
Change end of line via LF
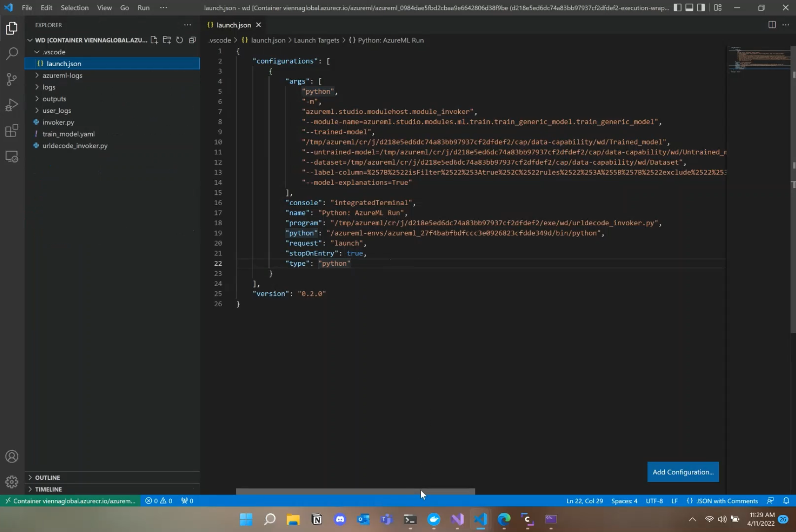point(674,501)
